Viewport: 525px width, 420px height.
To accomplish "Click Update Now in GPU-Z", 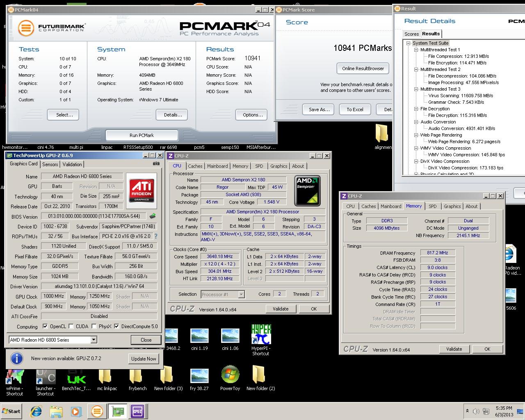I will pos(144,358).
